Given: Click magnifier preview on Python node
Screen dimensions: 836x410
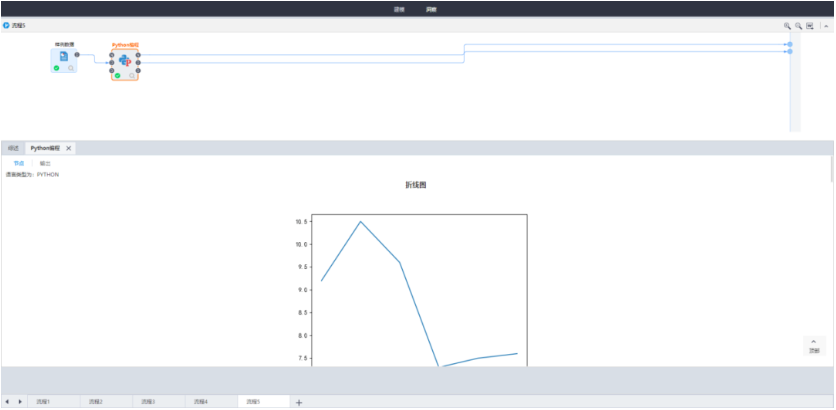Looking at the screenshot, I should [132, 76].
